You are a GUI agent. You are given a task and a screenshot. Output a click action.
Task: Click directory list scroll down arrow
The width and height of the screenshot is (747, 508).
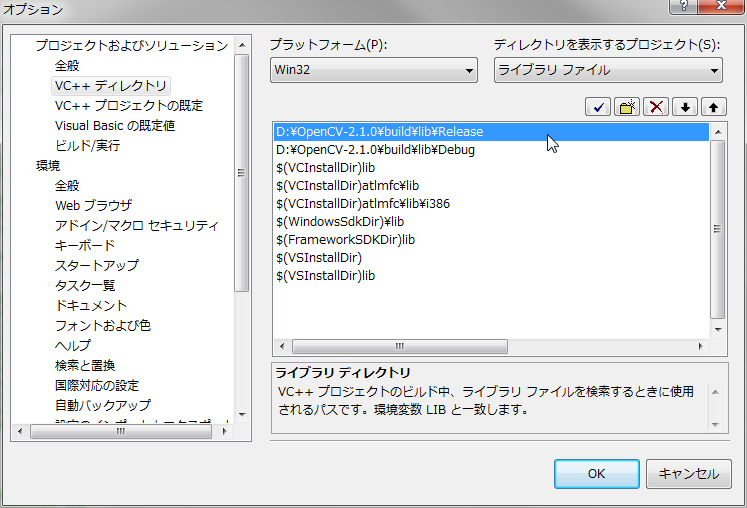tap(718, 329)
